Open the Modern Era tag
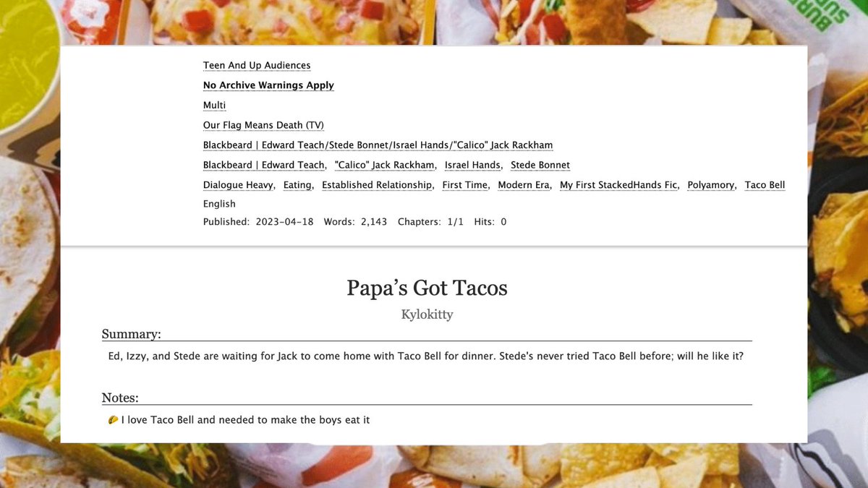 (524, 185)
